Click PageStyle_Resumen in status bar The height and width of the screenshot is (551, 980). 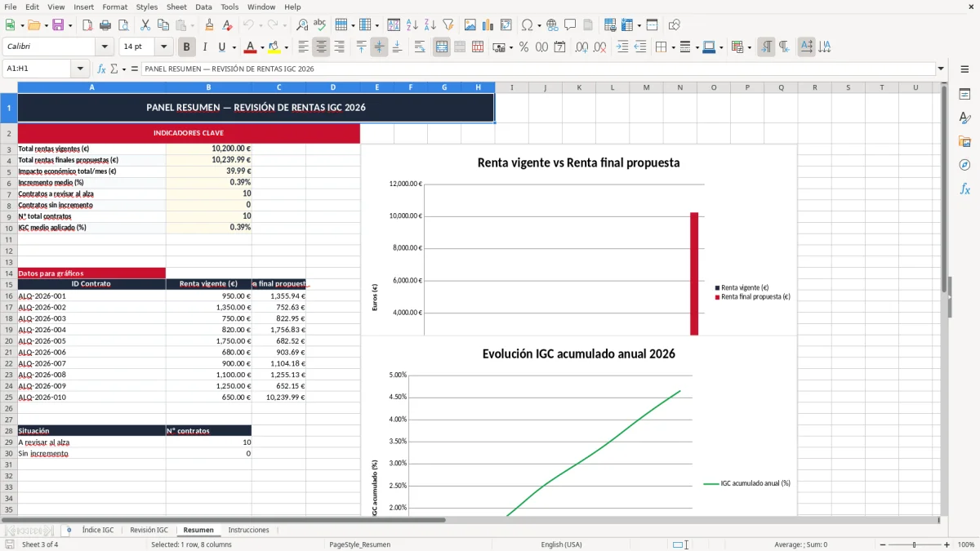[359, 544]
